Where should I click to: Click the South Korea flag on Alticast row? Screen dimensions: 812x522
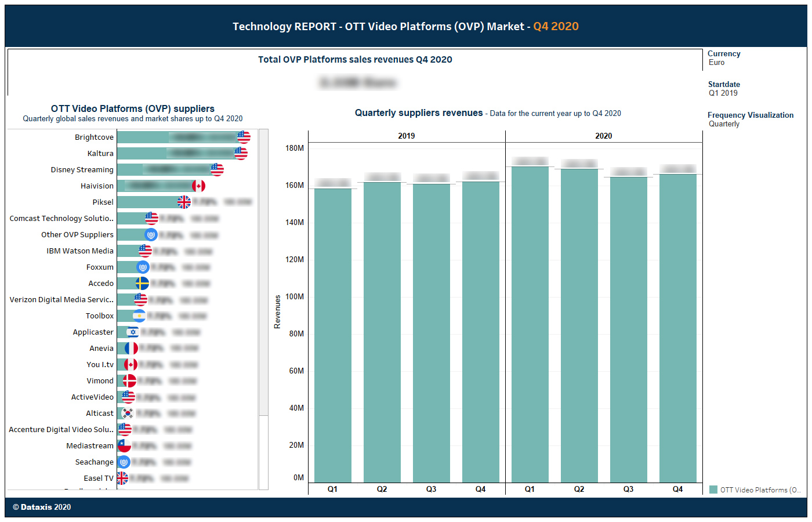pyautogui.click(x=128, y=413)
